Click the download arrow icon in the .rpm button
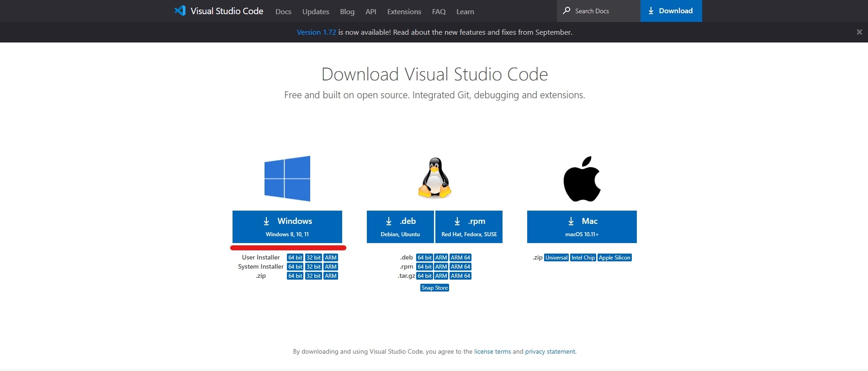 (x=457, y=221)
